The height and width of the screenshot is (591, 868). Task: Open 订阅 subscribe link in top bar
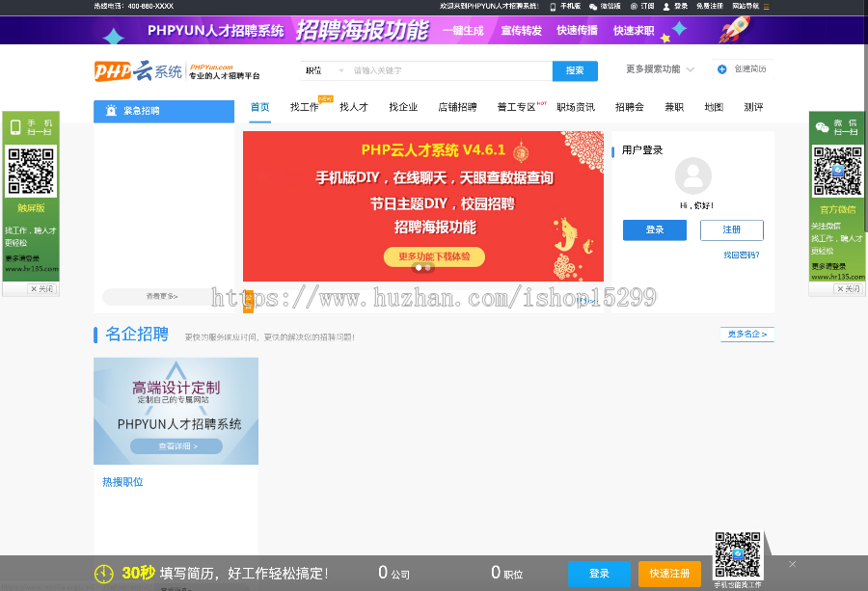647,6
